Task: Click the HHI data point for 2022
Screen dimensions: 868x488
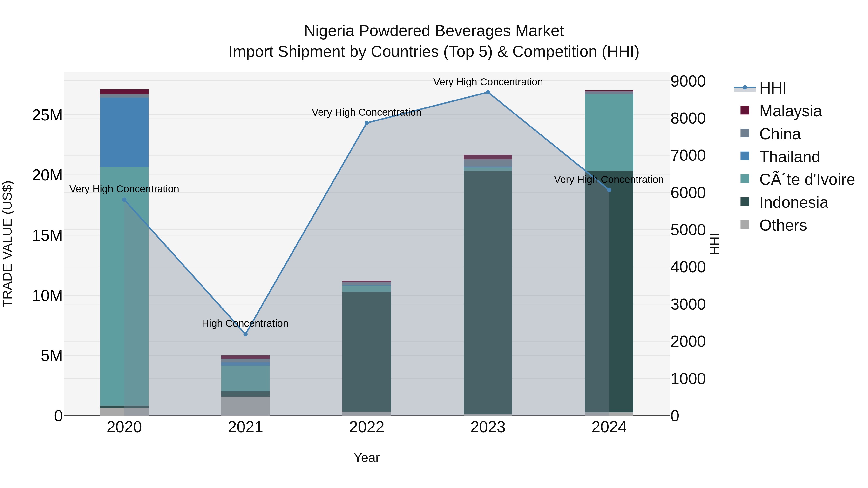Action: coord(366,123)
